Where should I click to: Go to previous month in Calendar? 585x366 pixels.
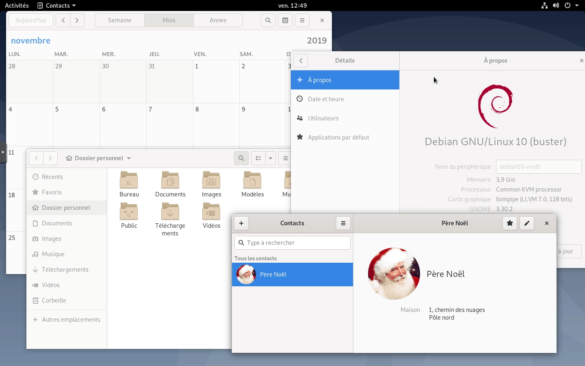63,20
